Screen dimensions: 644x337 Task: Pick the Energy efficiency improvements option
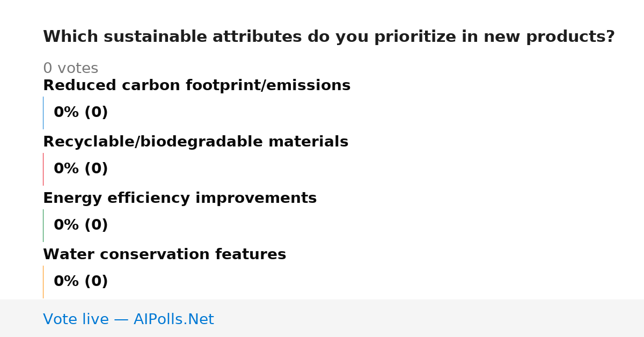click(180, 198)
